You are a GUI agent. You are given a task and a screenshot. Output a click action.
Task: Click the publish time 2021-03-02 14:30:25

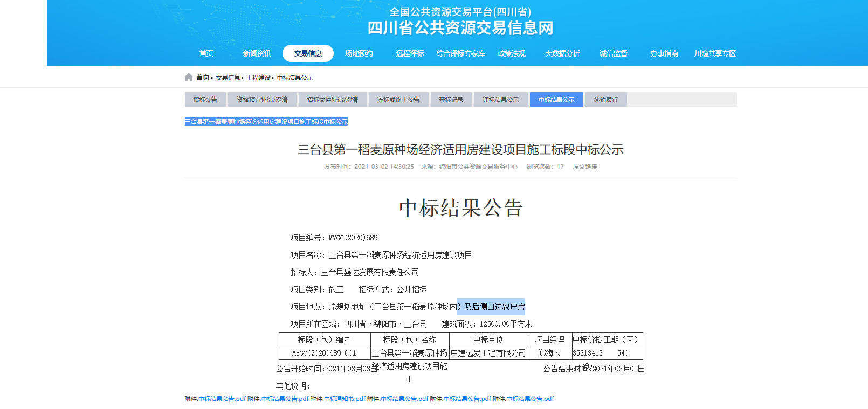tap(384, 167)
